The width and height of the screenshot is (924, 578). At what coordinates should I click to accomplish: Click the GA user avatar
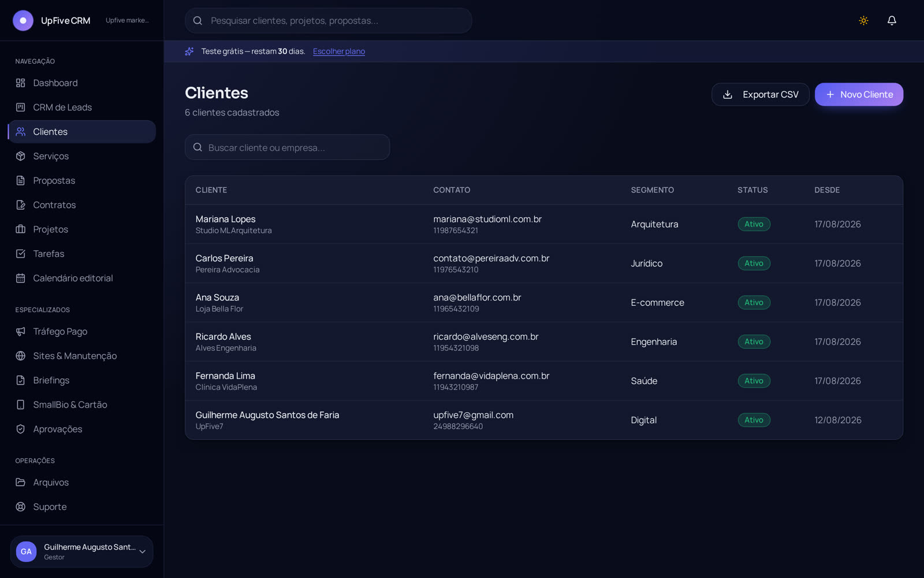point(27,551)
